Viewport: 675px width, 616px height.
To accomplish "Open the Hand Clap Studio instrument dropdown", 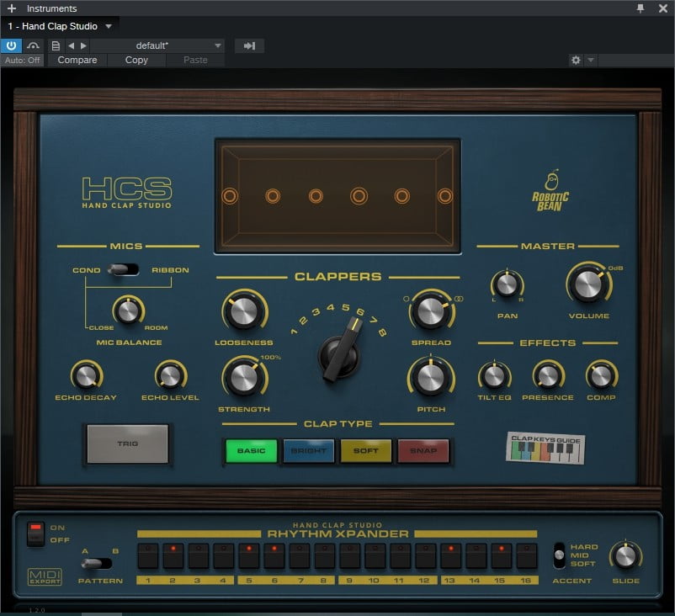I will point(109,26).
